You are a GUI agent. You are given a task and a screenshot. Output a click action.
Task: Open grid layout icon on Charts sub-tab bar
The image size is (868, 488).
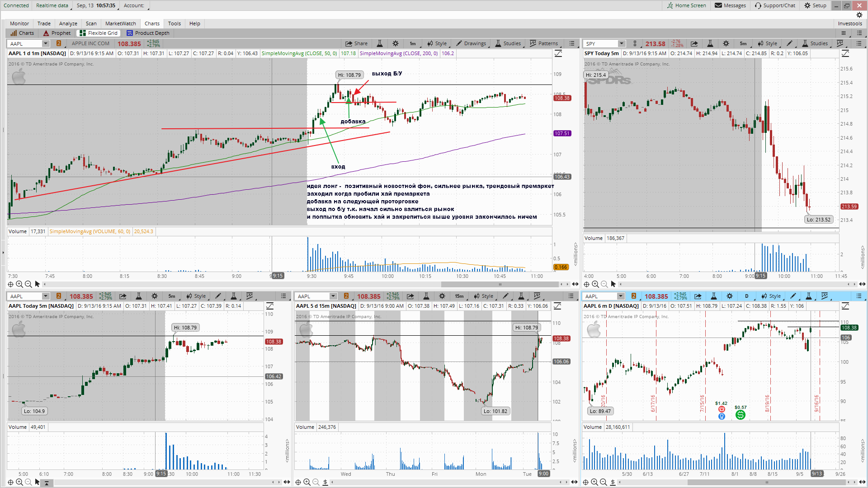(844, 33)
